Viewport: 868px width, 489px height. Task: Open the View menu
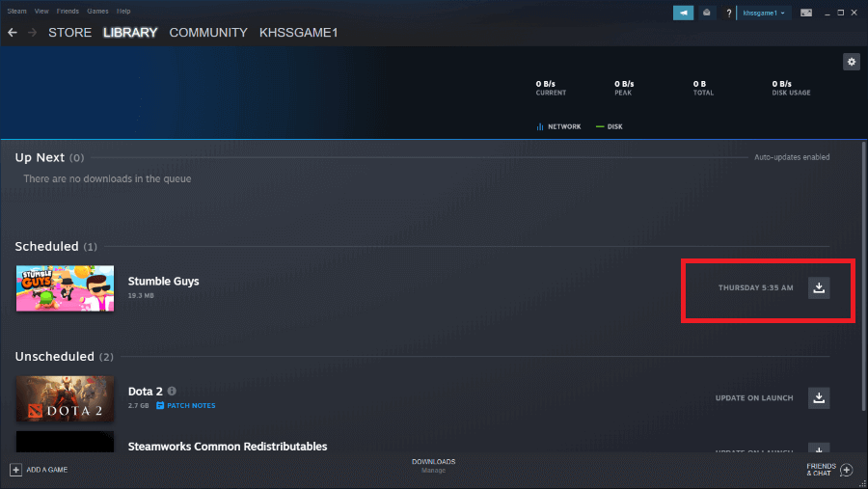tap(41, 11)
